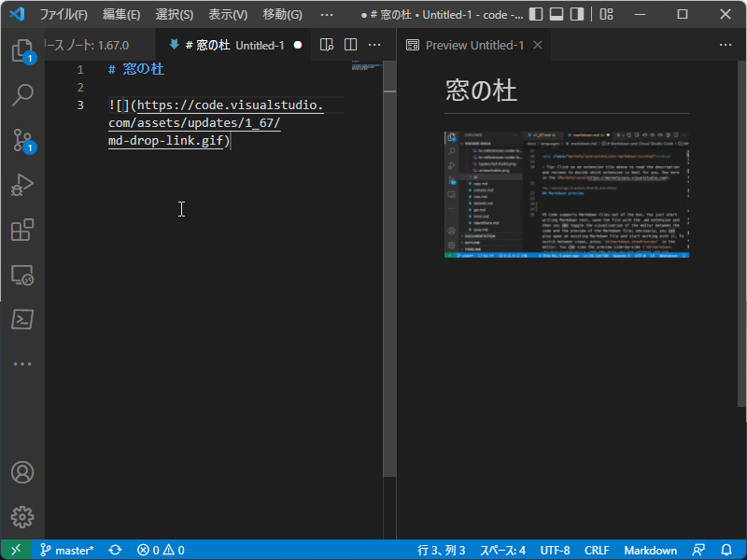
Task: Open the Explorer view in activity bar
Action: tap(22, 50)
